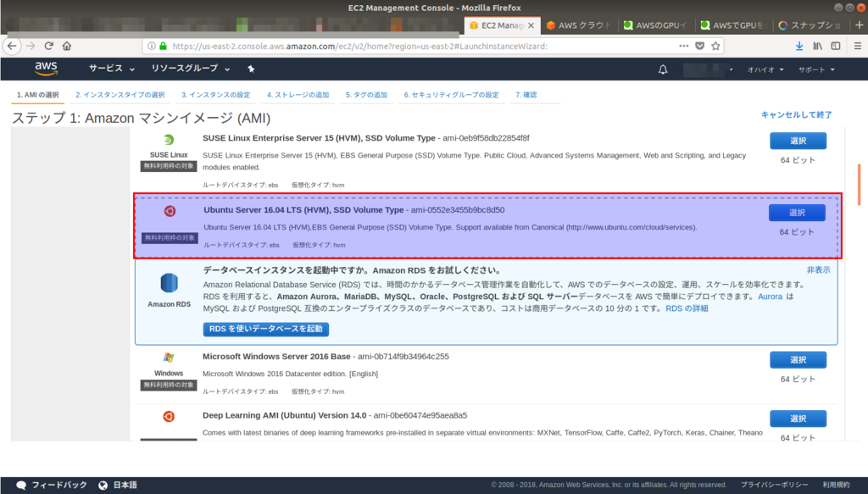Open the Firefox hamburger menu
Image resolution: width=868 pixels, height=494 pixels.
858,47
